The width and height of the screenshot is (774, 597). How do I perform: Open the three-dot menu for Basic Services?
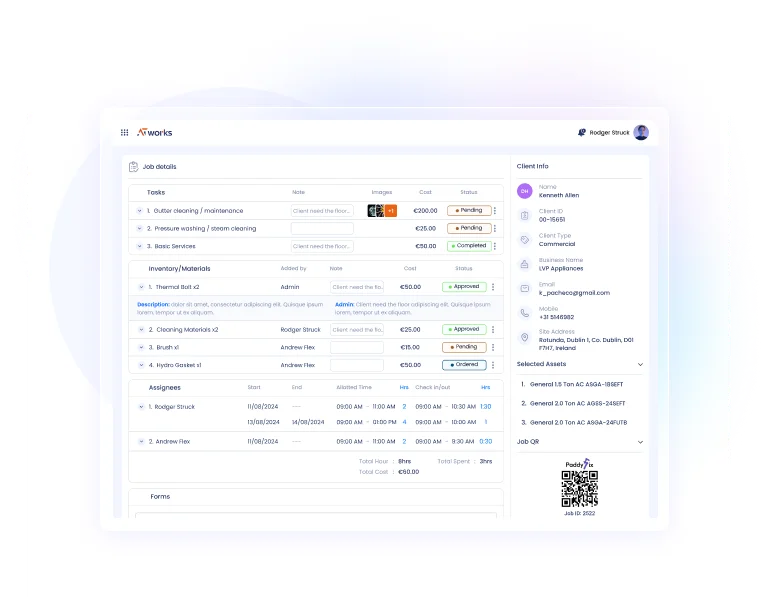(494, 246)
